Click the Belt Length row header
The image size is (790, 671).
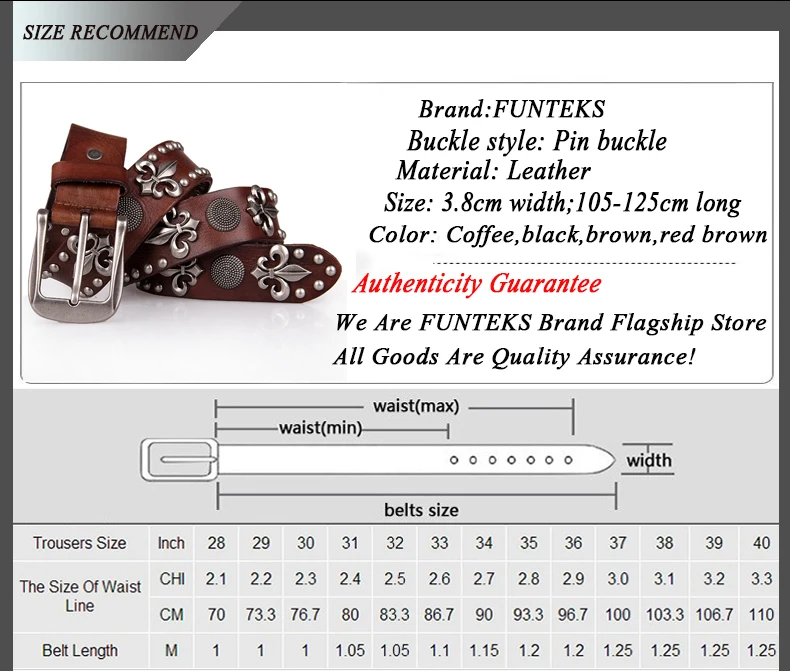(x=80, y=650)
